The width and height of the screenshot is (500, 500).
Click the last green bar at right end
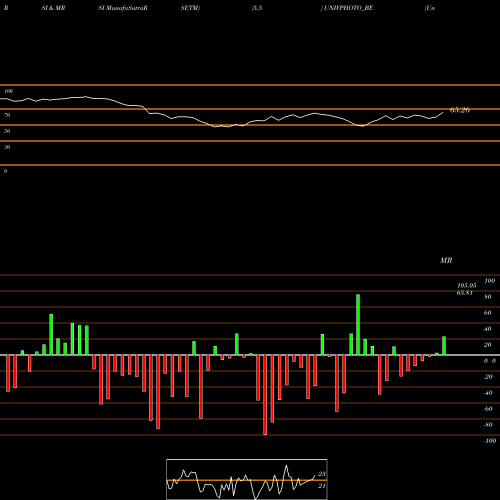[x=444, y=346]
